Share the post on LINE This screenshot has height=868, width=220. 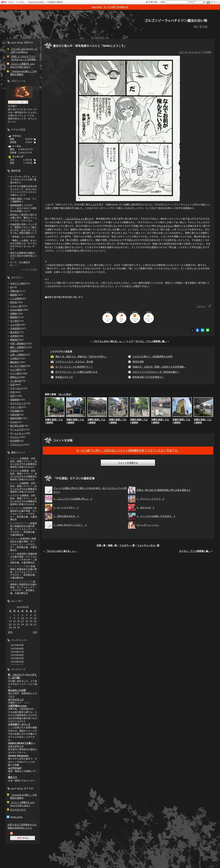coord(207,330)
